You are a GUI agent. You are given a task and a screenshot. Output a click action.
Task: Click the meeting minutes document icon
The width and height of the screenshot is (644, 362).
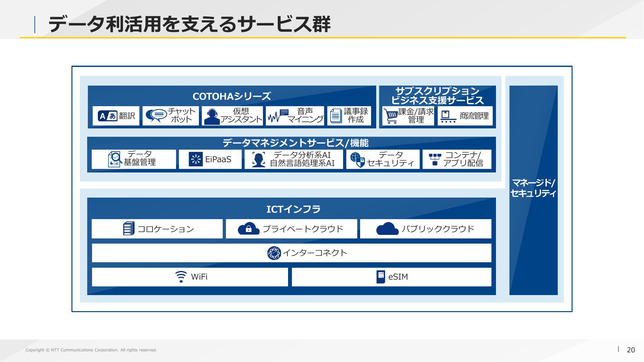pyautogui.click(x=336, y=116)
